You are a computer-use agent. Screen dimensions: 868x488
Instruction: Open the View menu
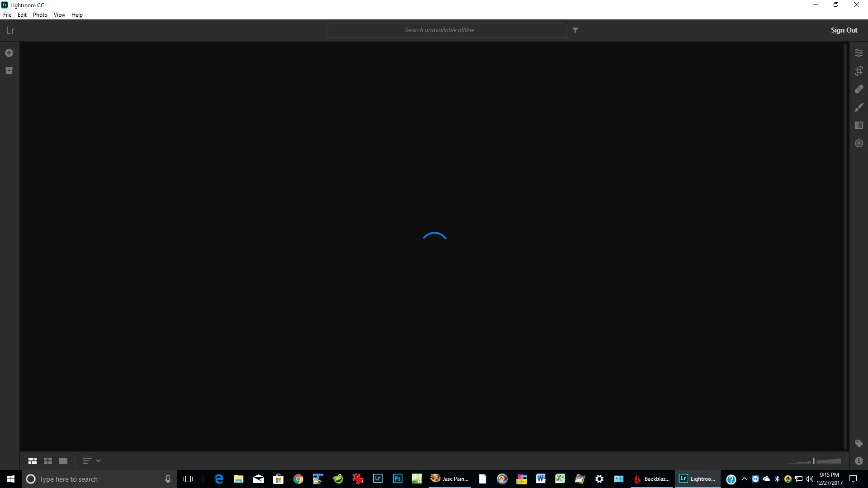(x=59, y=15)
